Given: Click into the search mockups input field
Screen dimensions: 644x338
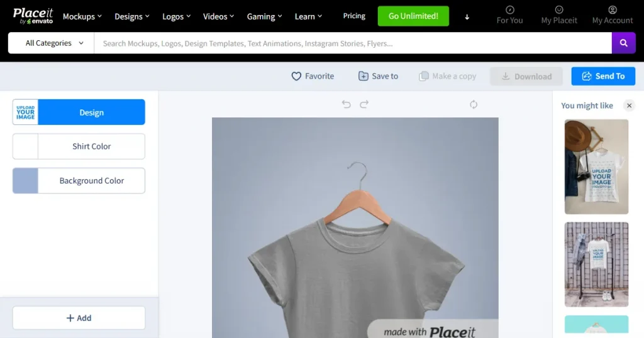Looking at the screenshot, I should click(x=353, y=43).
